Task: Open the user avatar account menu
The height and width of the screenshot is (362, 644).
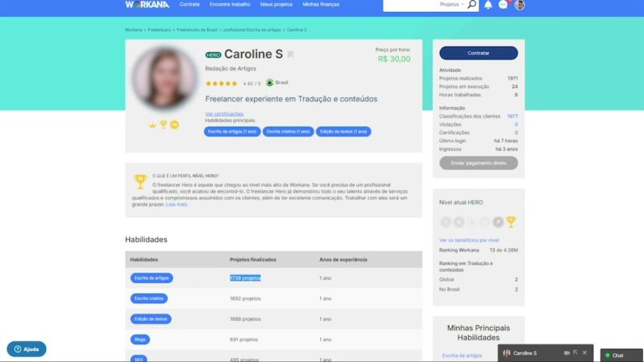Action: [x=520, y=5]
